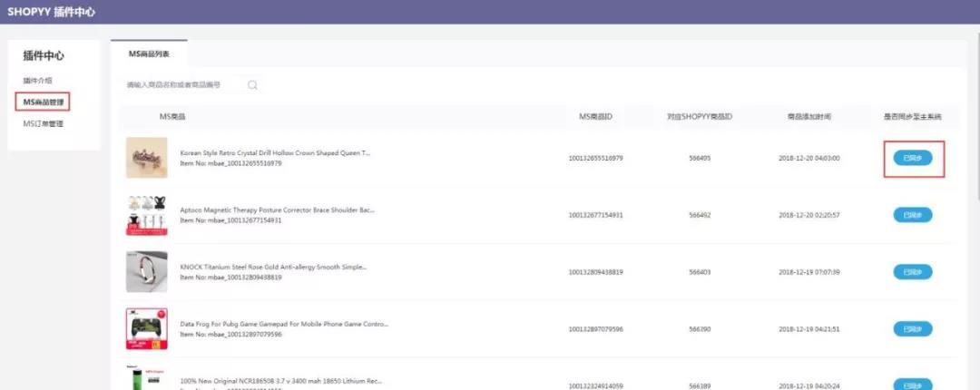The width and height of the screenshot is (980, 390).
Task: Select item number mbae_100132809438819
Action: (x=244, y=277)
